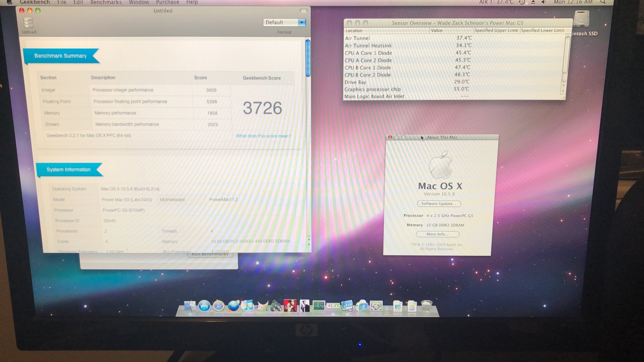Open the Apple menu

(9, 2)
